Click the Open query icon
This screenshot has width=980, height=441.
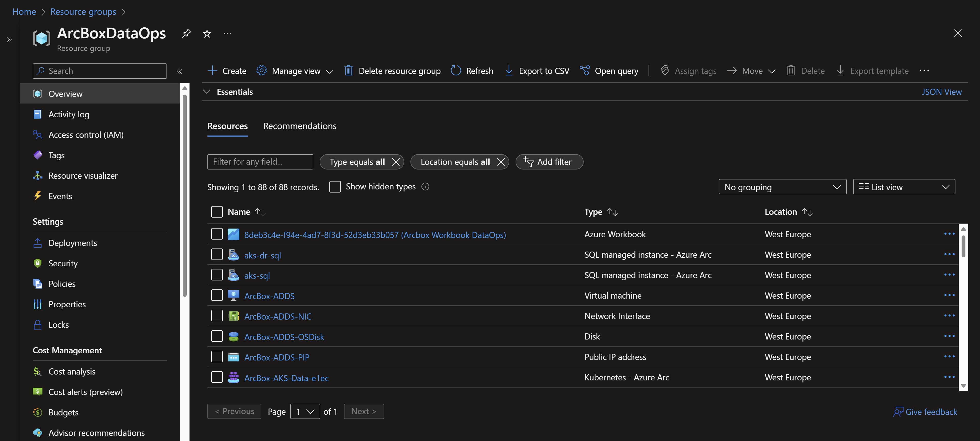click(x=585, y=71)
